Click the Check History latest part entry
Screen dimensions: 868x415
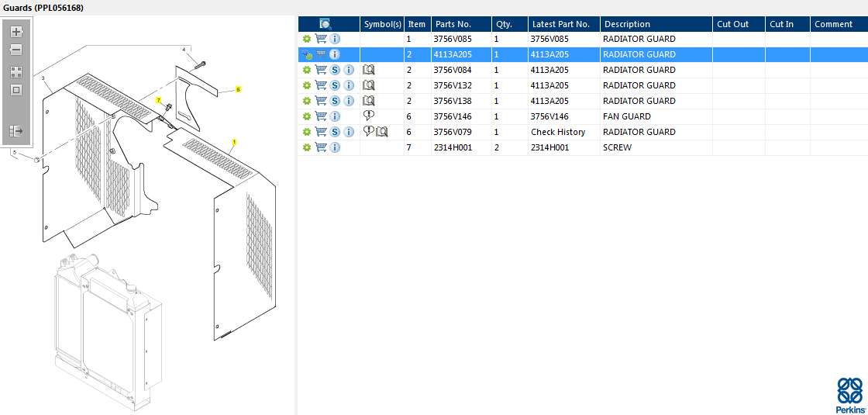[558, 132]
